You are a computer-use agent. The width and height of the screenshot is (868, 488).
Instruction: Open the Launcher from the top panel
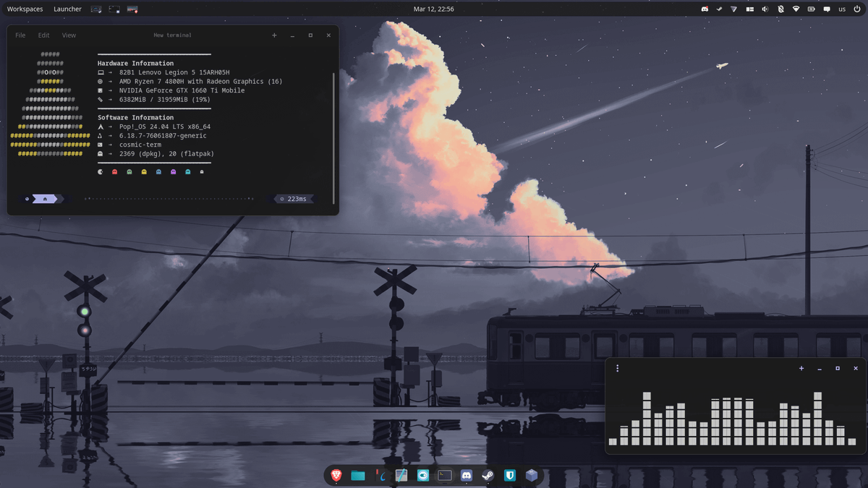pyautogui.click(x=67, y=9)
